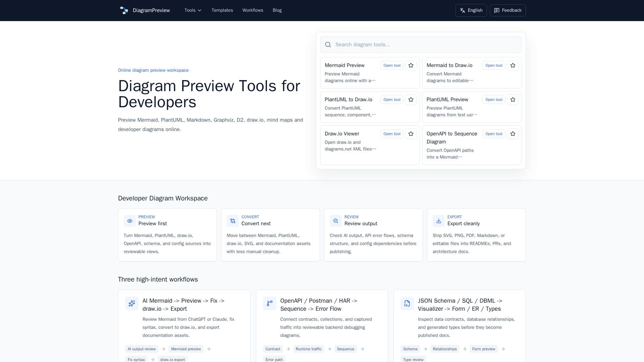Click the magnifier icon in search box
The width and height of the screenshot is (644, 362).
coord(328,45)
